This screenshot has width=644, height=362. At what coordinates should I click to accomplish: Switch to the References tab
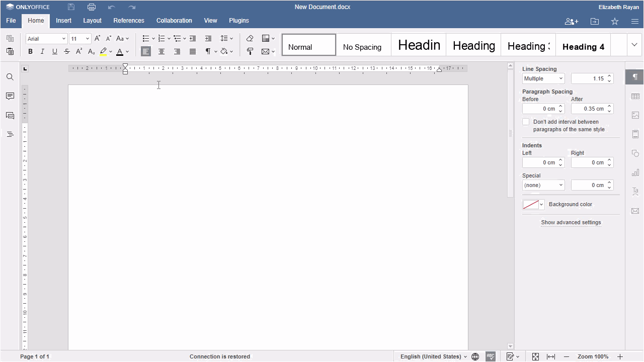(129, 21)
